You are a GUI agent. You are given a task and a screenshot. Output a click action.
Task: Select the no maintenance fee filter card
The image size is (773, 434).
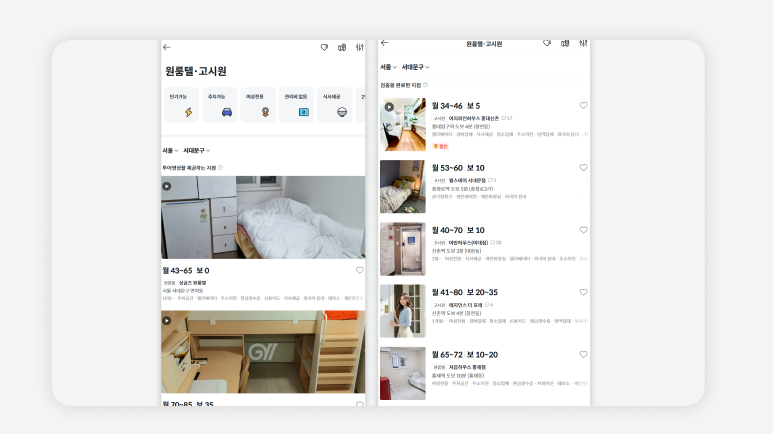pos(296,105)
